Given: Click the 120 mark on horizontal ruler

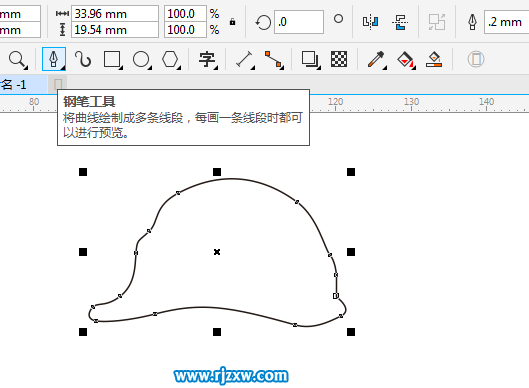Looking at the screenshot, I should pos(336,102).
